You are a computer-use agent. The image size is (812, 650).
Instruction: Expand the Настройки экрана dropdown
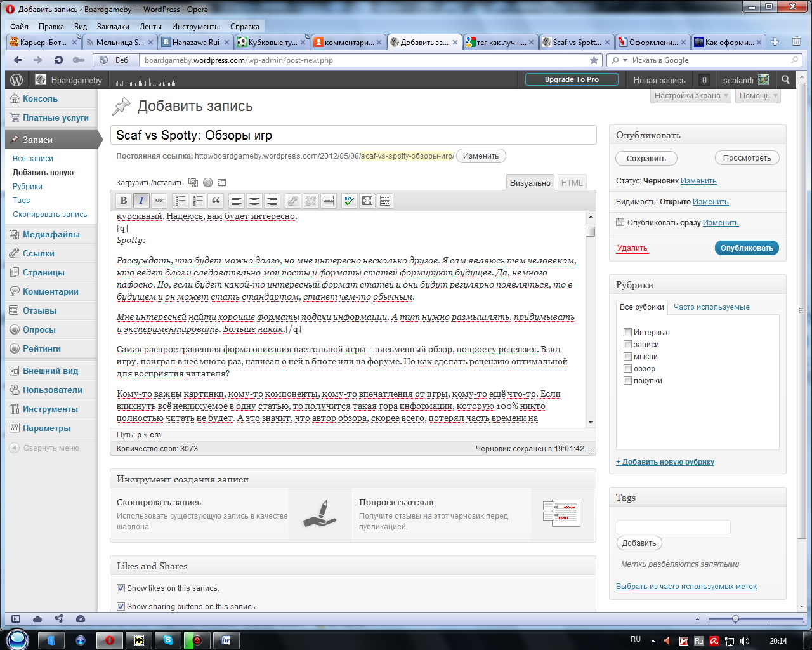pos(691,96)
